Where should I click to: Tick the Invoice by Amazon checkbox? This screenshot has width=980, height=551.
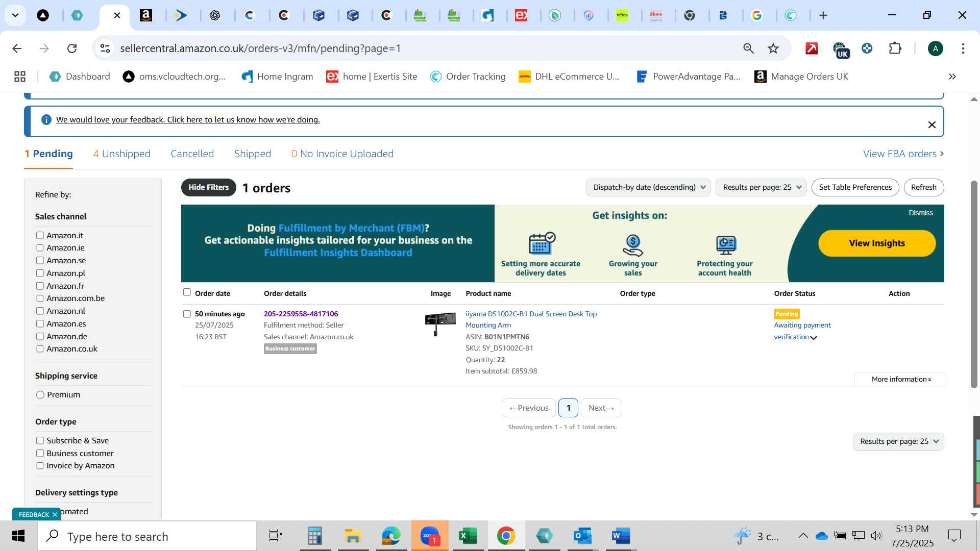tap(40, 466)
